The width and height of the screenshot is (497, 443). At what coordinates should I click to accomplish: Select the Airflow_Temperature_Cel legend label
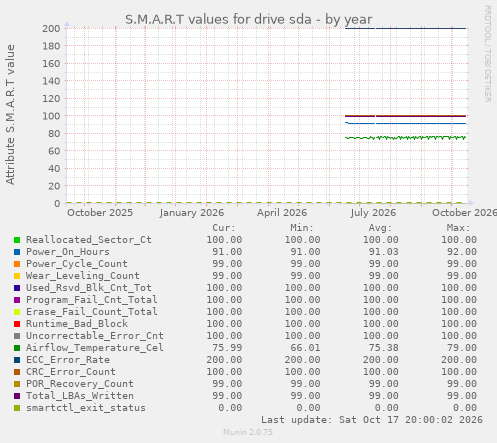(95, 348)
